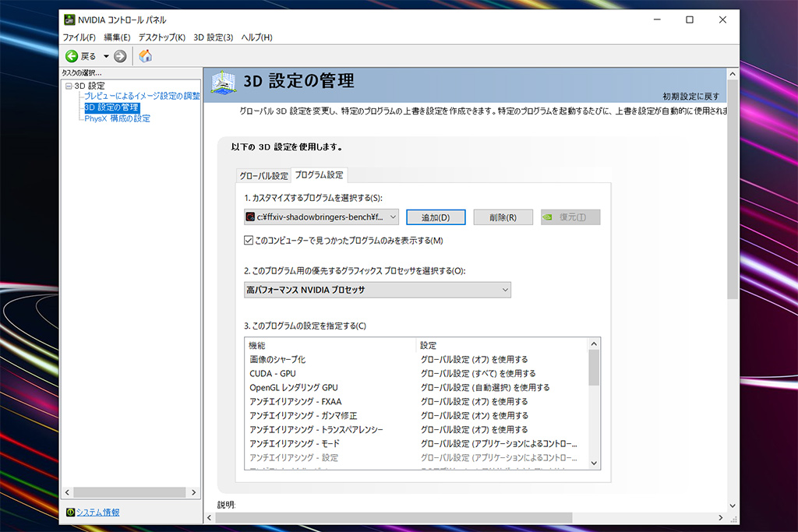Click グローバル設定 (オン) を使用する value

coord(475,415)
